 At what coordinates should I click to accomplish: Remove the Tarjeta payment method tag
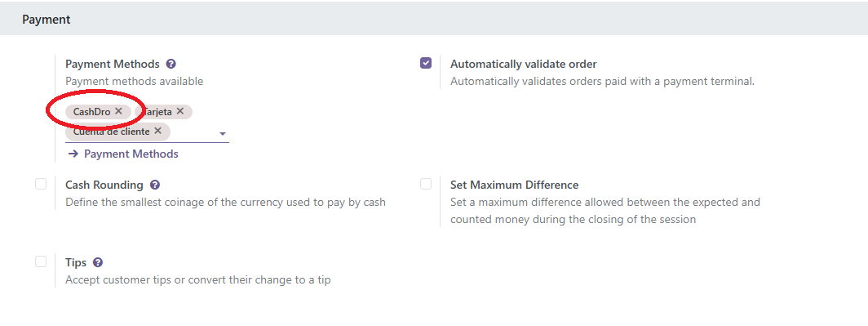coord(180,111)
